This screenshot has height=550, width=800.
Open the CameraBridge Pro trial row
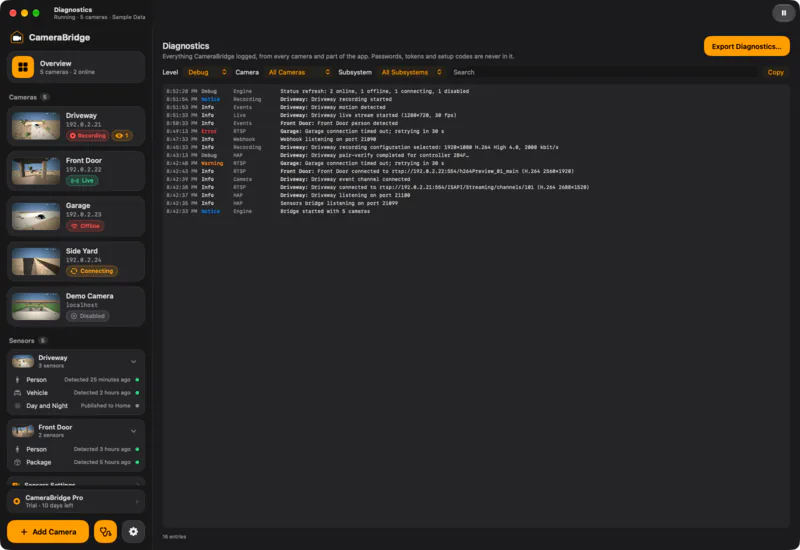pyautogui.click(x=76, y=502)
